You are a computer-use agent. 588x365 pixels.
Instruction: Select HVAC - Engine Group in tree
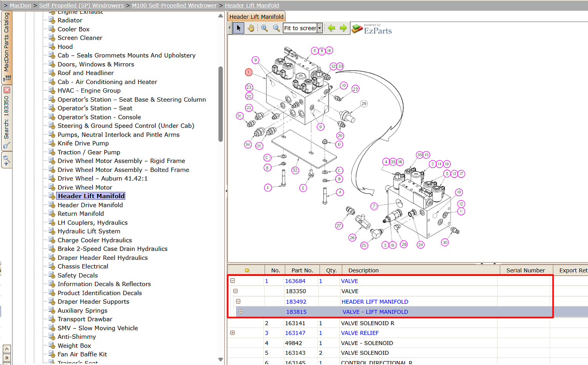[89, 91]
